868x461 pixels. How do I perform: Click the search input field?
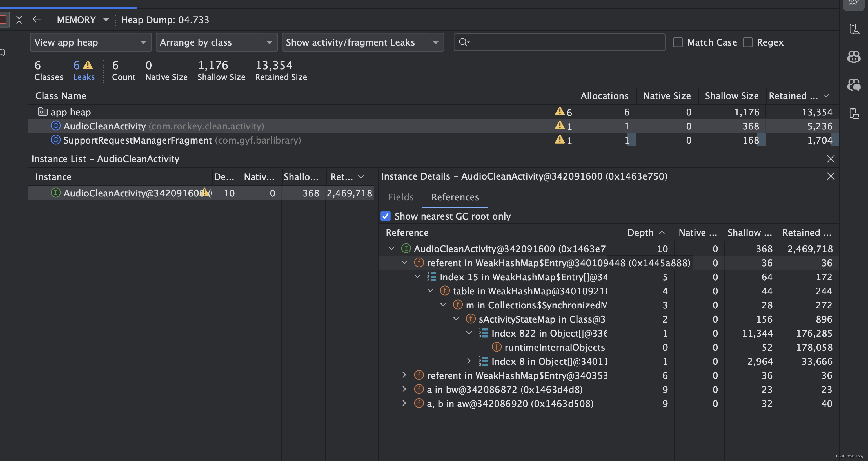[x=560, y=42]
